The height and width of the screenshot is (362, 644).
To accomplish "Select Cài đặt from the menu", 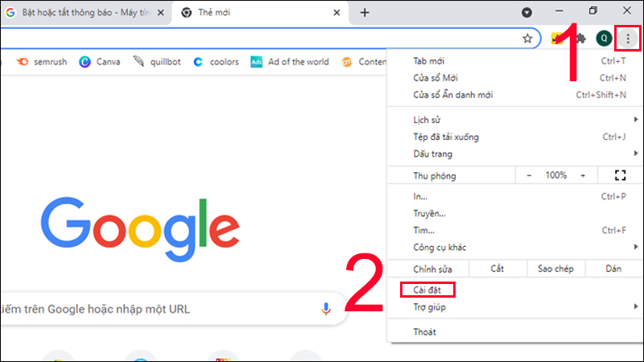I will coord(427,290).
